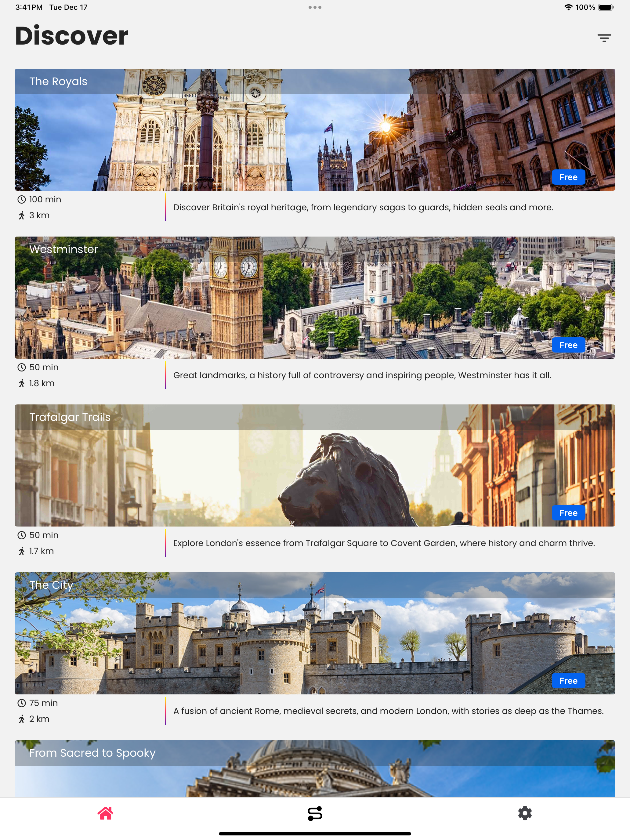This screenshot has height=840, width=630.
Task: Open The Royals tour image
Action: 315,129
